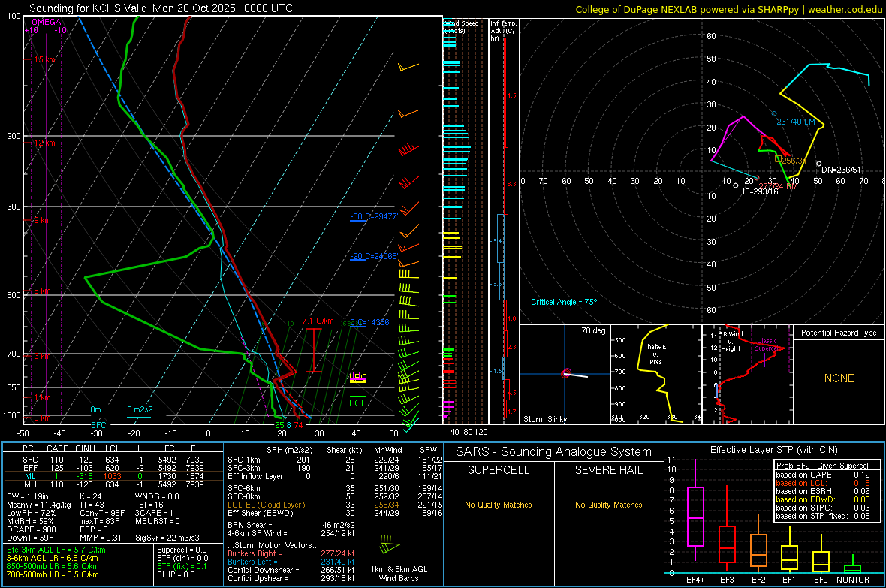Click the STP (fix) = 0.1 index
This screenshot has height=588, width=886.
(182, 566)
